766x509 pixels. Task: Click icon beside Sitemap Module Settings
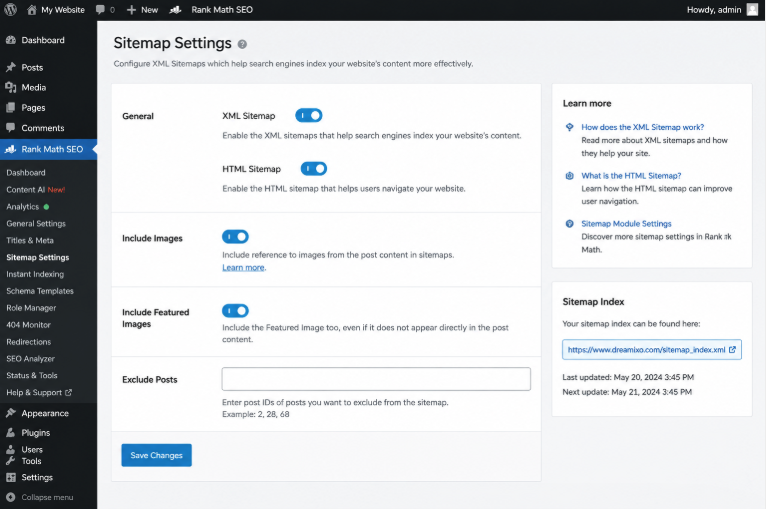pos(570,224)
